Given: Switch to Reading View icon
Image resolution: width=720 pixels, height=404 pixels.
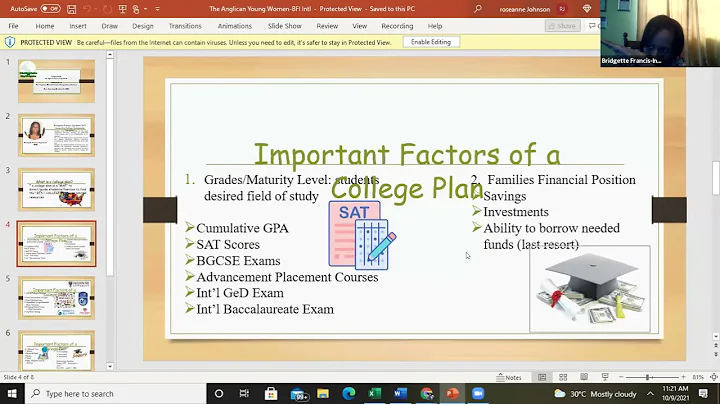Looking at the screenshot, I should tap(584, 377).
